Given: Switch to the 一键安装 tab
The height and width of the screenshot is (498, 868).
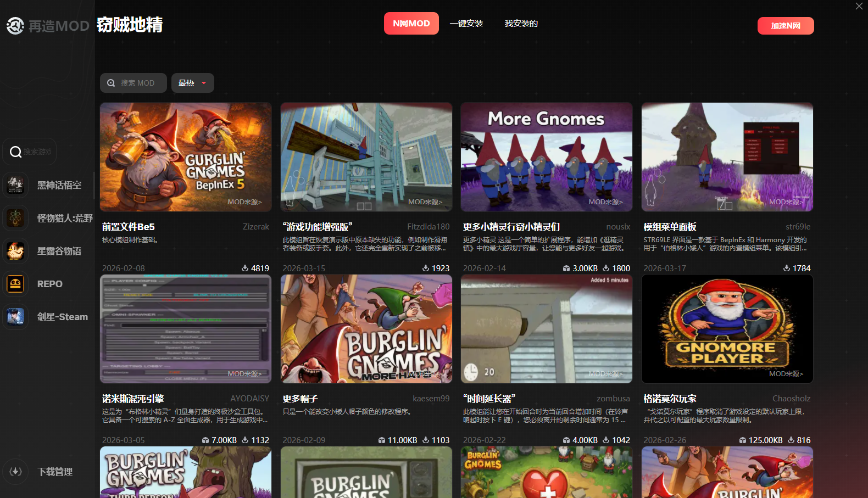Looking at the screenshot, I should tap(466, 24).
